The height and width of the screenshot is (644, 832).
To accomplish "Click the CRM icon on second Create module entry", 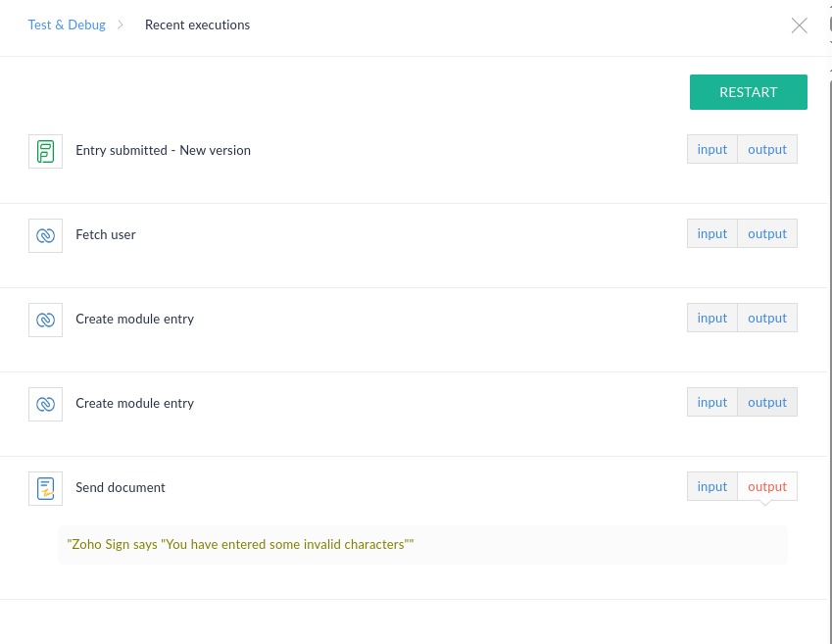I will click(45, 404).
